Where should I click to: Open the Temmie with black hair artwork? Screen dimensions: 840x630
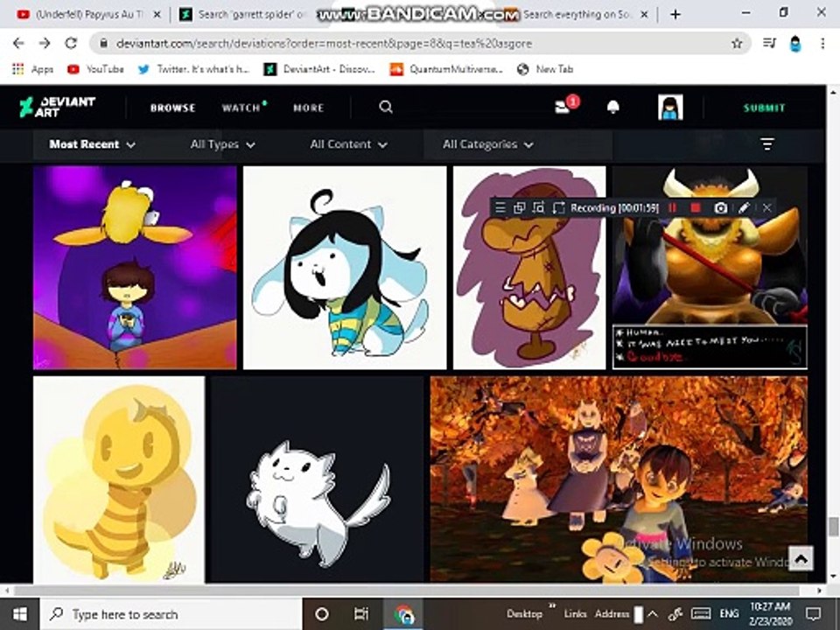coord(345,268)
